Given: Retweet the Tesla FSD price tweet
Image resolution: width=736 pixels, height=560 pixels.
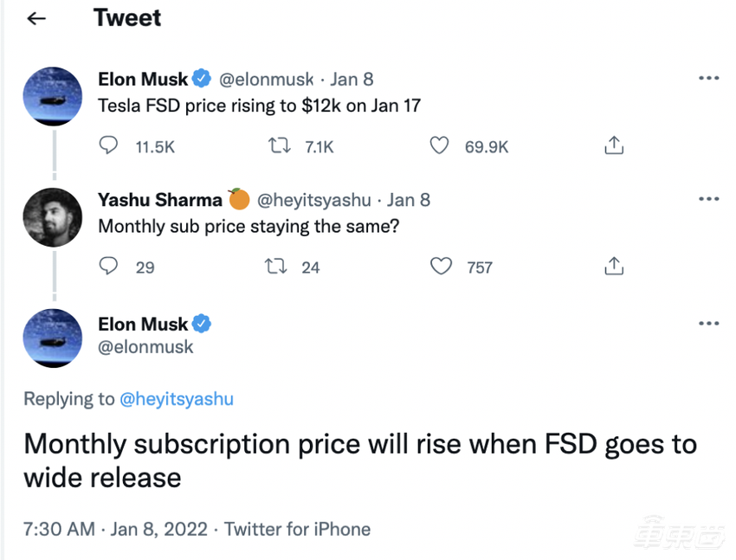Looking at the screenshot, I should (x=280, y=146).
